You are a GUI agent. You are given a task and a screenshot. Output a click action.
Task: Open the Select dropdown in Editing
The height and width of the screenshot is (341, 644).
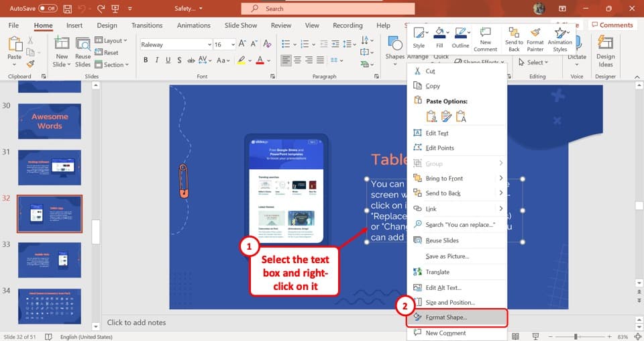pyautogui.click(x=533, y=62)
